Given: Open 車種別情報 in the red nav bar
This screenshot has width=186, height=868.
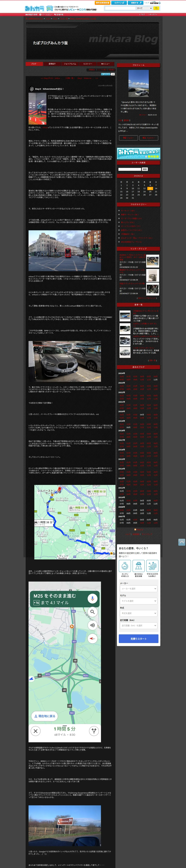Looking at the screenshot, I should 31,14.
